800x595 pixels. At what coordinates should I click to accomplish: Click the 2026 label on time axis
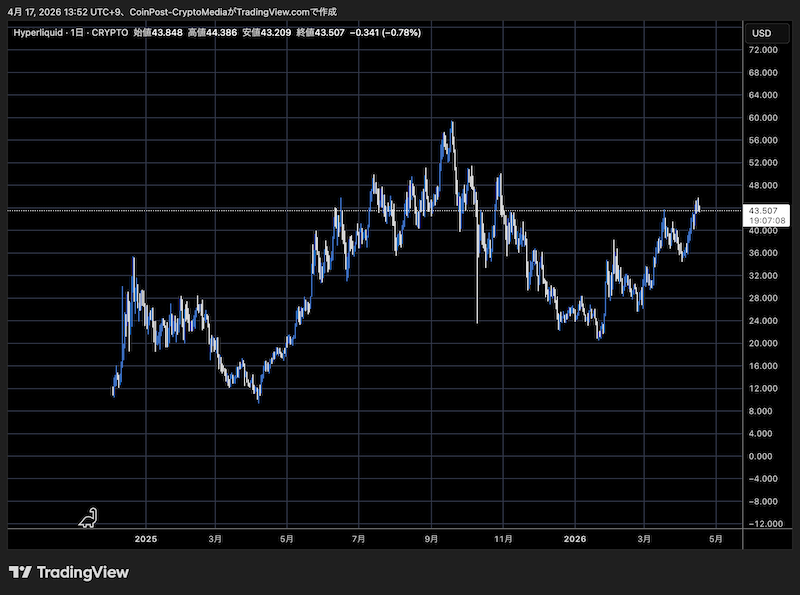(575, 539)
